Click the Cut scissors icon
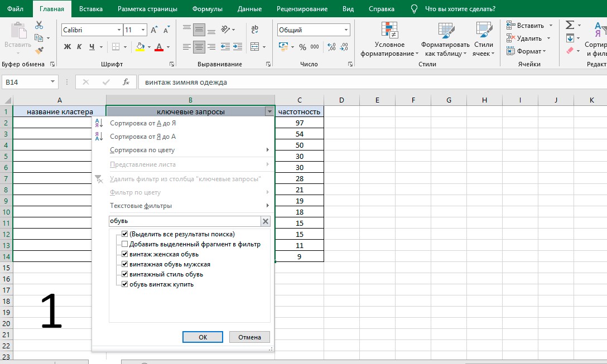Image resolution: width=607 pixels, height=364 pixels. coord(38,25)
